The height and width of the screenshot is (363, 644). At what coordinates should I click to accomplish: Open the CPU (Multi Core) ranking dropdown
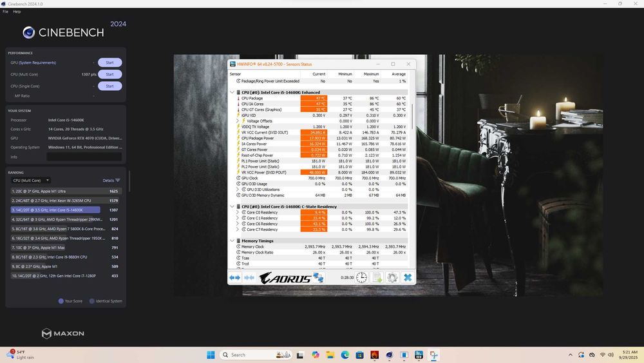[31, 181]
